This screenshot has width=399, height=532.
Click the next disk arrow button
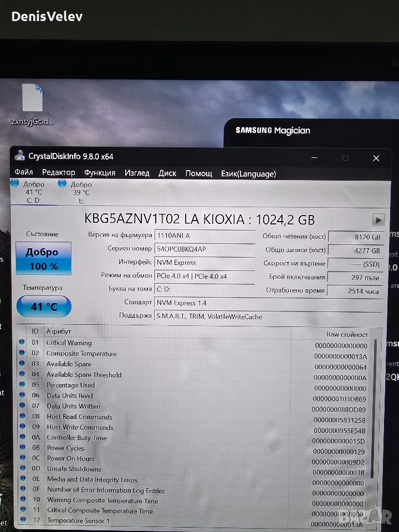(378, 219)
